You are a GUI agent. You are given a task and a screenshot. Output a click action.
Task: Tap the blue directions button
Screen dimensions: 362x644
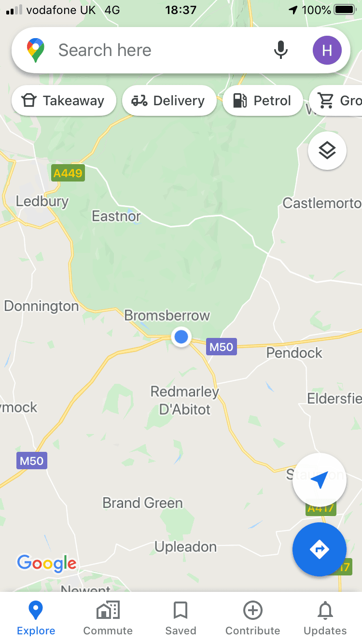pyautogui.click(x=319, y=549)
